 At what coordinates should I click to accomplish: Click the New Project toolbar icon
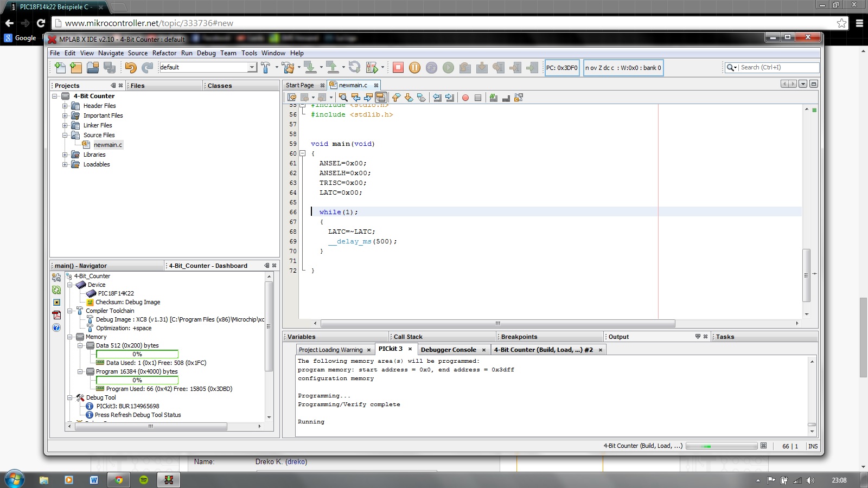click(76, 67)
